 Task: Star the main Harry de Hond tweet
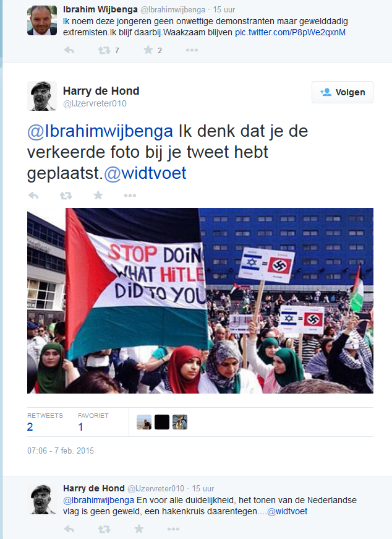click(98, 196)
